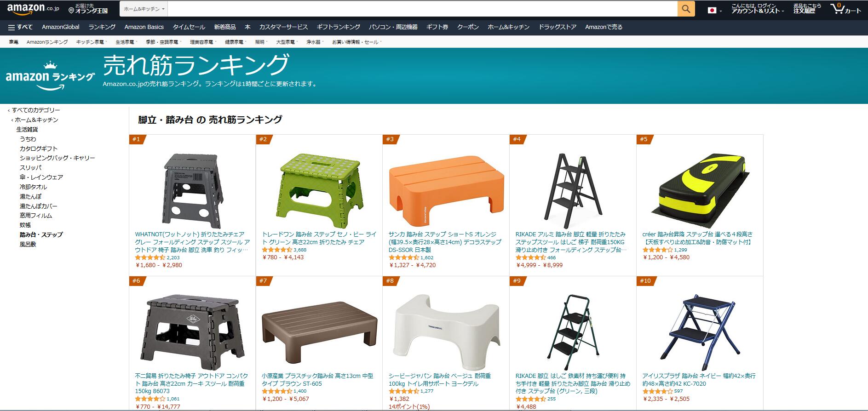The height and width of the screenshot is (411, 868).
Task: Open the shopping cart icon
Action: point(838,9)
